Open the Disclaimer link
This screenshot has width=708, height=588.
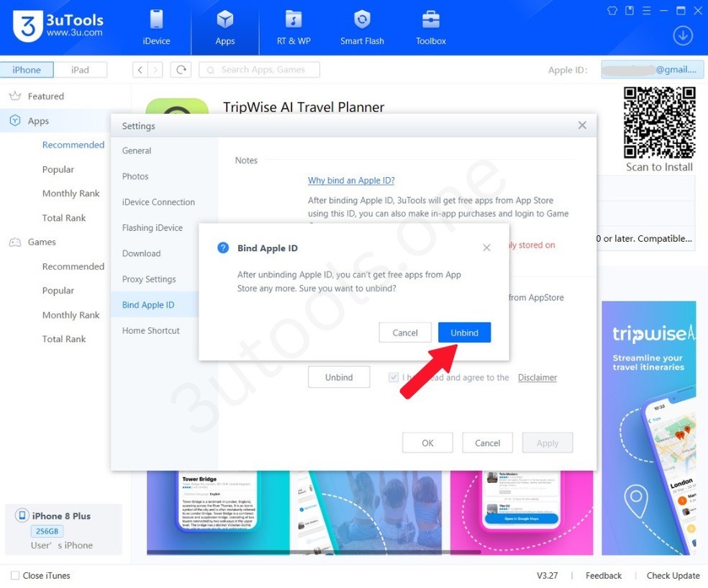pyautogui.click(x=537, y=378)
